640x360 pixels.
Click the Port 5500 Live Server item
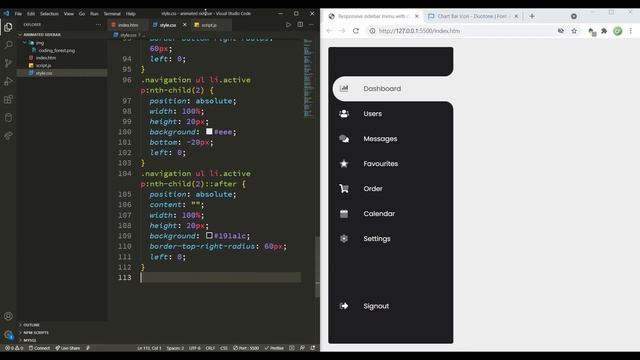tap(246, 348)
